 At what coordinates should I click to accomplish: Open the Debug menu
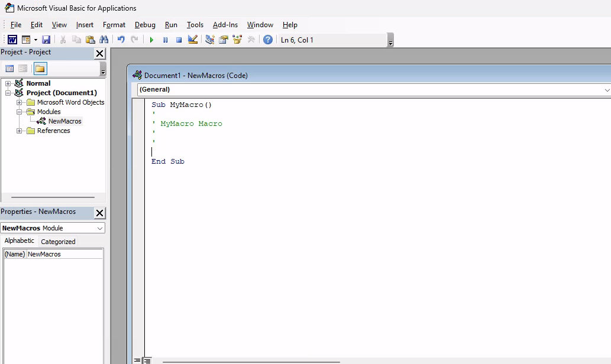coord(145,25)
